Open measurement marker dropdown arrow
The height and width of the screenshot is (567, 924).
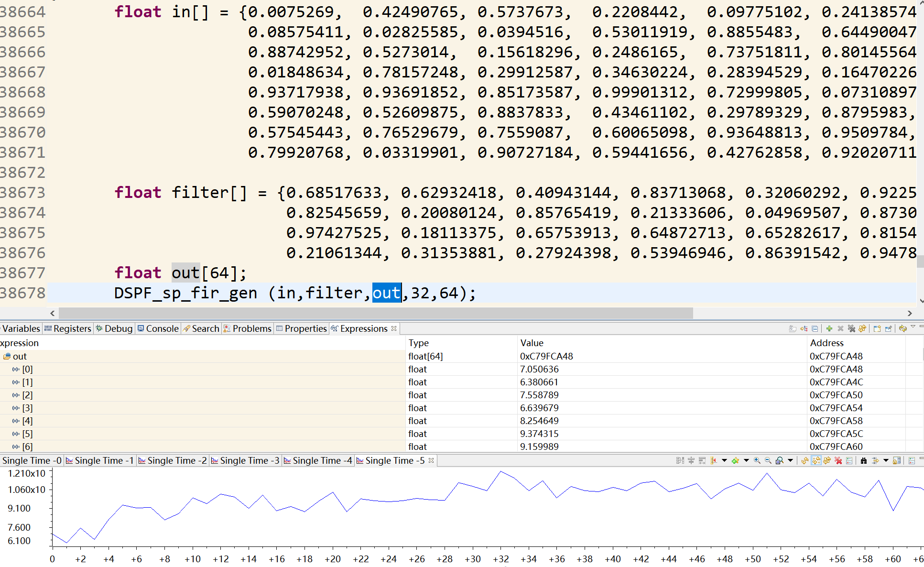[724, 460]
